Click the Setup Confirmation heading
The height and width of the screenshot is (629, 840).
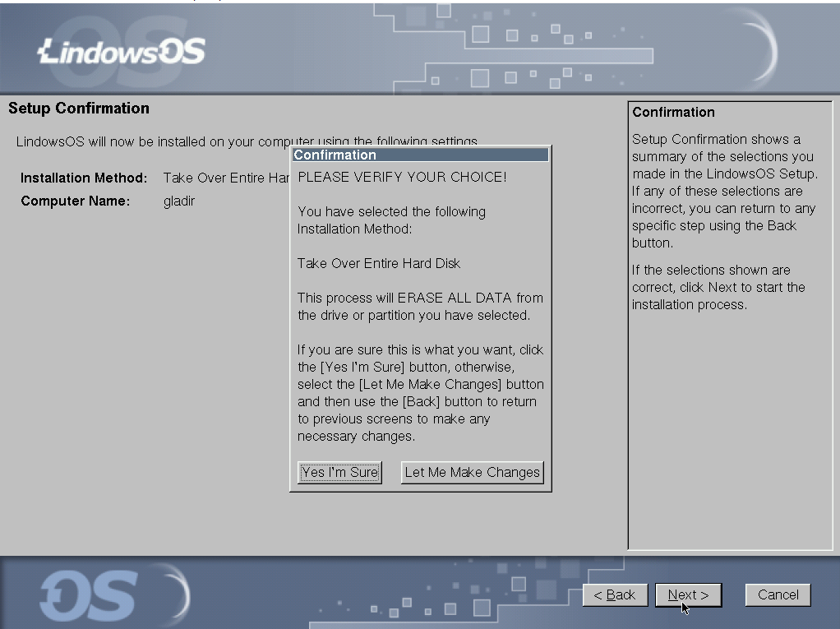click(79, 109)
